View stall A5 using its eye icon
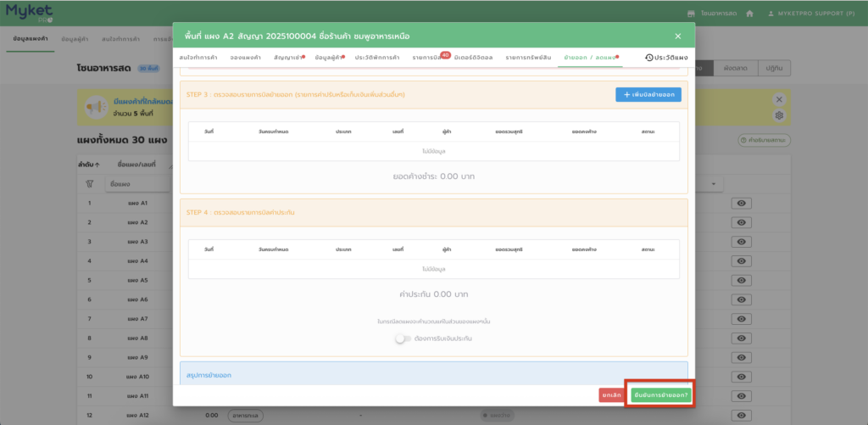This screenshot has height=425, width=868. pos(742,280)
